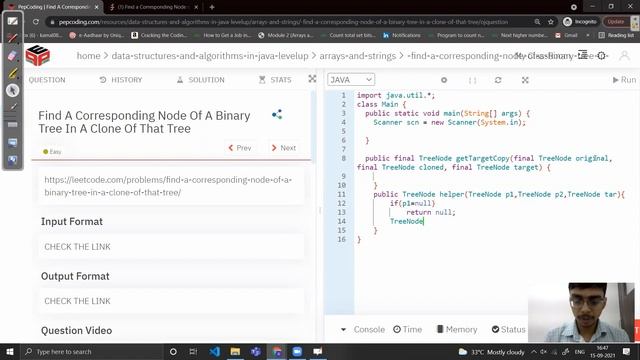Open Cortana circle on taskbar

point(173,351)
